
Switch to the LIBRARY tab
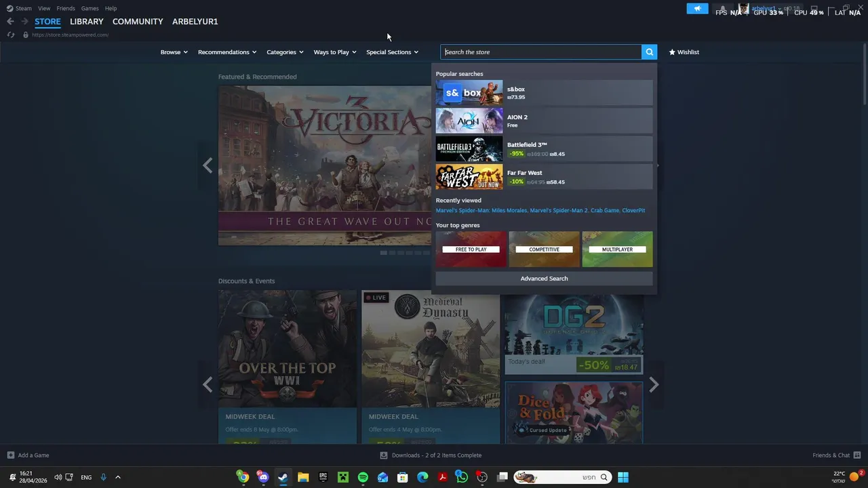click(x=87, y=22)
